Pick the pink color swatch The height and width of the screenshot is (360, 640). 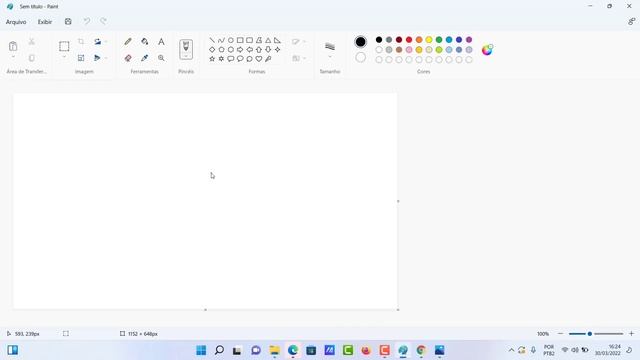point(409,50)
